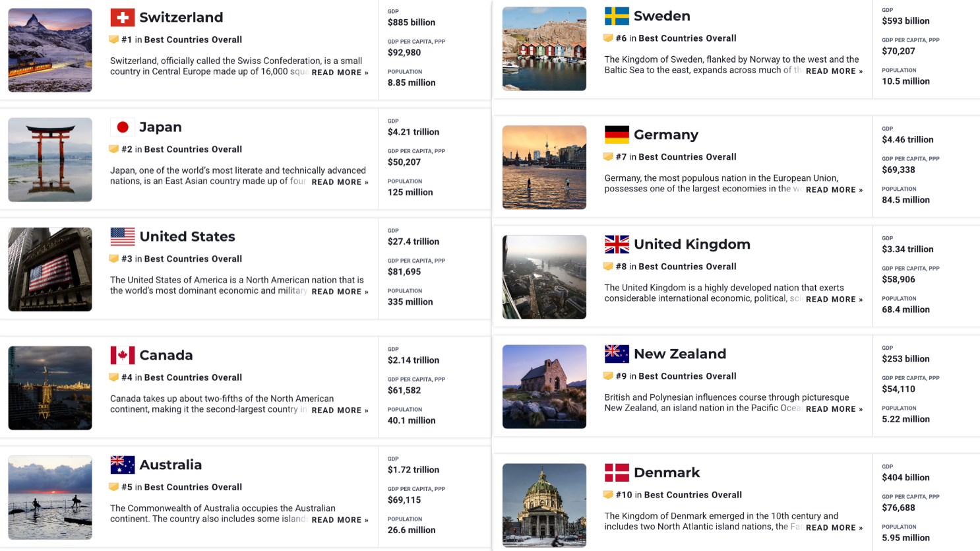The height and width of the screenshot is (551, 980).
Task: Click the Sweden flag icon
Action: click(x=617, y=16)
